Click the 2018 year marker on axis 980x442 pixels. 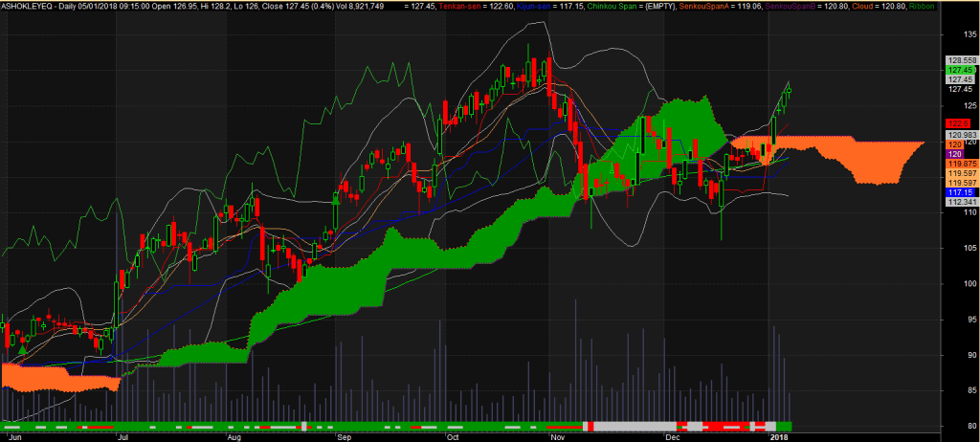click(782, 434)
